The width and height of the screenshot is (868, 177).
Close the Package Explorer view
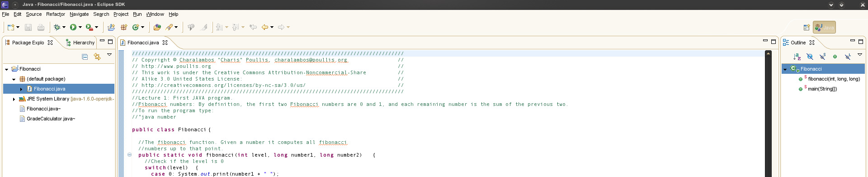click(x=50, y=43)
